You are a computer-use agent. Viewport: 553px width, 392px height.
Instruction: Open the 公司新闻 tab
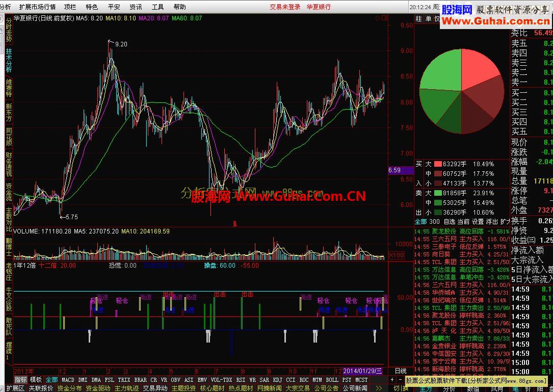click(355, 388)
